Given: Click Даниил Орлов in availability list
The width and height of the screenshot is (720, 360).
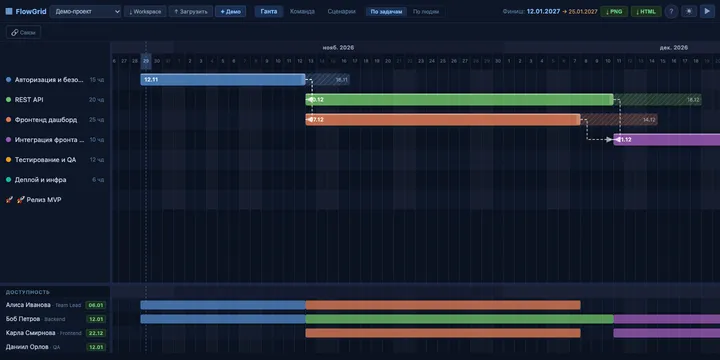Looking at the screenshot, I should click(27, 347).
